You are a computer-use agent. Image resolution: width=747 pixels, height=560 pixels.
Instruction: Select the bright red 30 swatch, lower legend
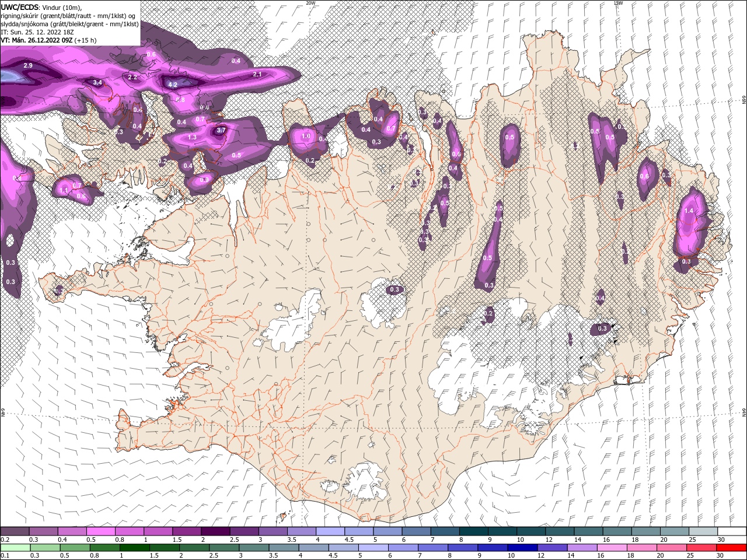pyautogui.click(x=731, y=548)
